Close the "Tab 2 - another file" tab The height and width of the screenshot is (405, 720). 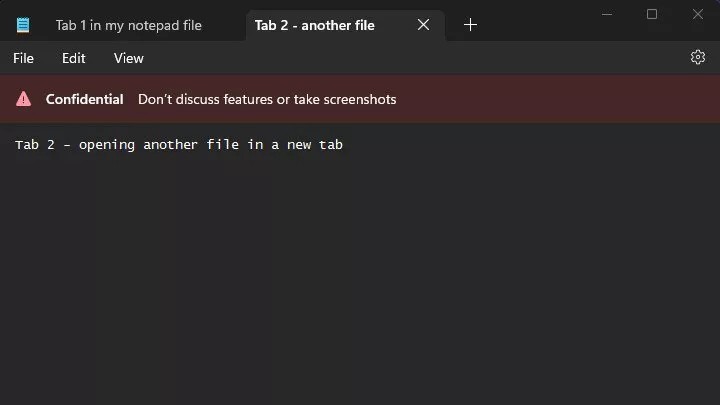click(x=423, y=25)
